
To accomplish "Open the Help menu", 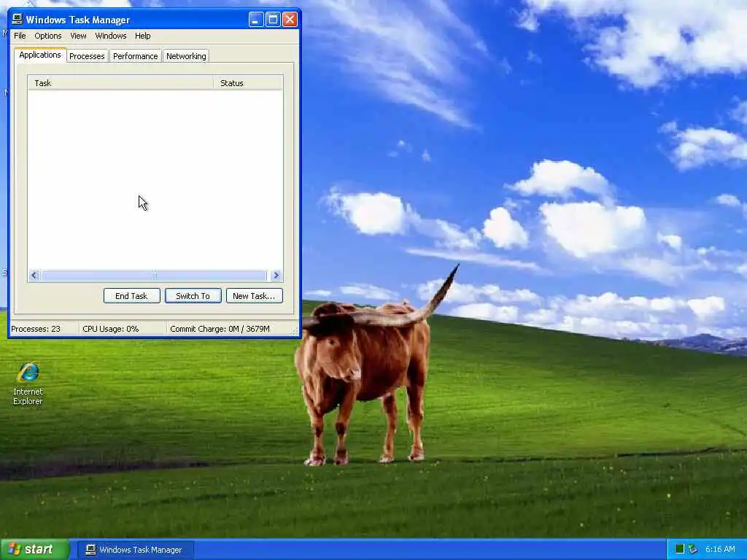I will tap(142, 36).
